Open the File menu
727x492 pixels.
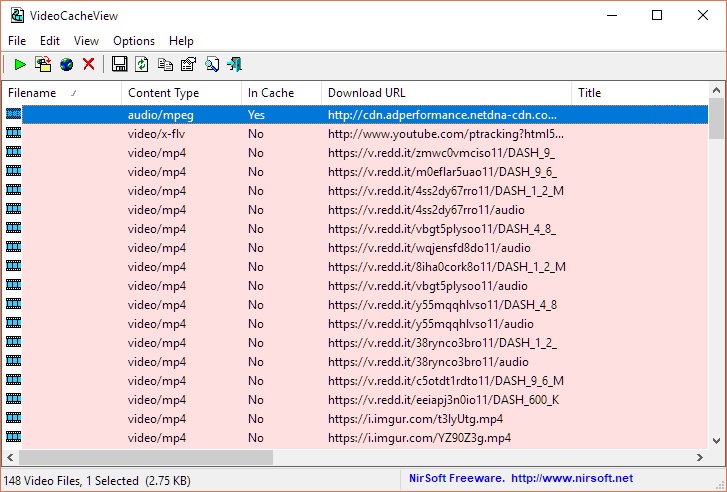click(x=17, y=41)
